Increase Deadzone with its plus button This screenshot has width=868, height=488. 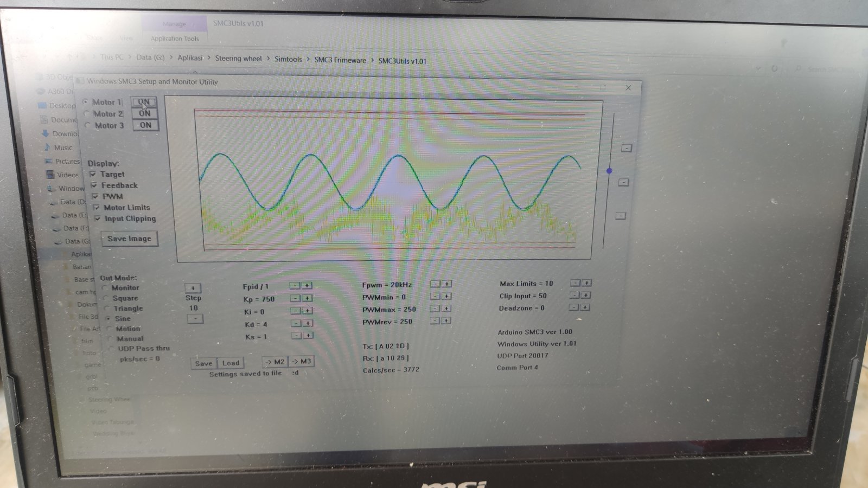[x=585, y=307]
